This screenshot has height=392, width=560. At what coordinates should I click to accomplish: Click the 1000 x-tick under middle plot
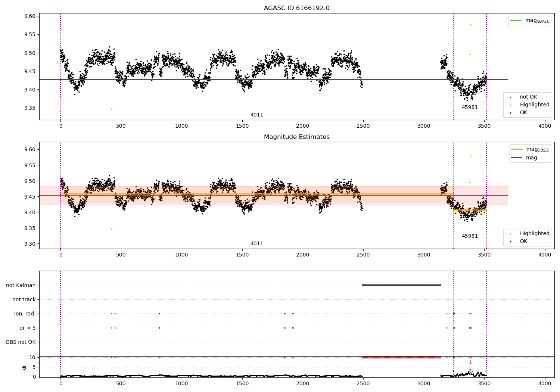click(181, 255)
